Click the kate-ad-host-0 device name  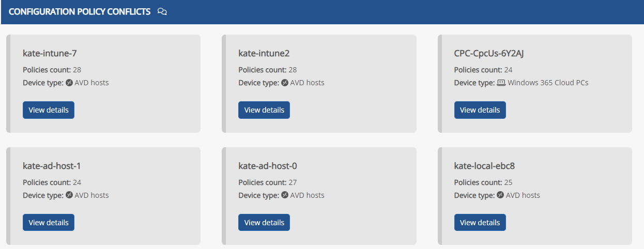coord(268,166)
